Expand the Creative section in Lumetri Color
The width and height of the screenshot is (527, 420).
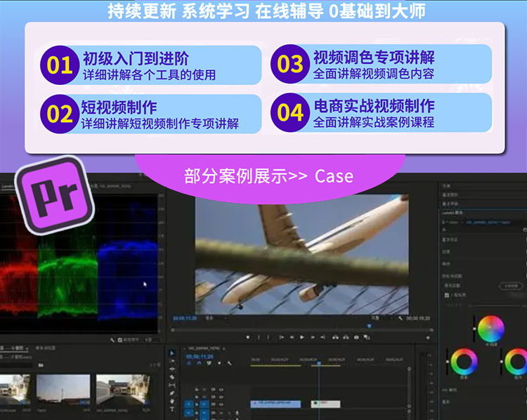point(446,251)
